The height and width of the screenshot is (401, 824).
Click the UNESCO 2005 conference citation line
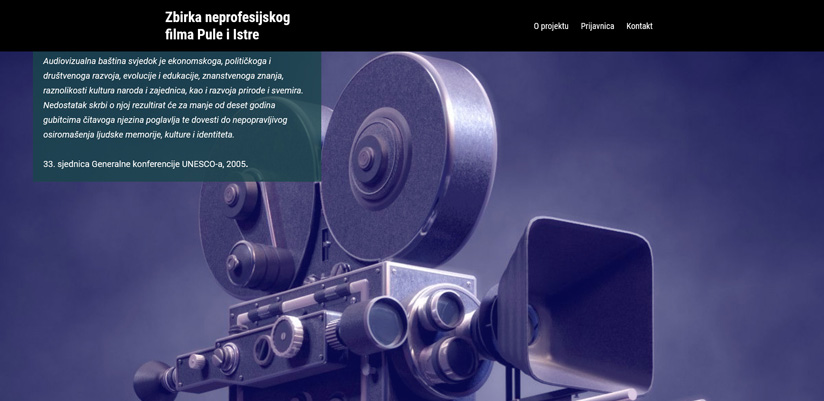pyautogui.click(x=146, y=164)
